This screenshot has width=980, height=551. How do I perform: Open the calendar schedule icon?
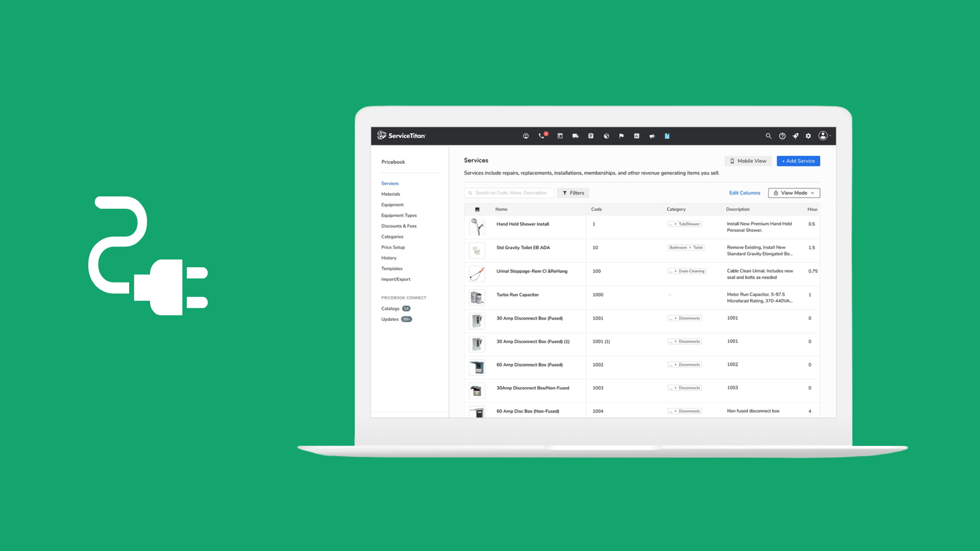point(560,136)
